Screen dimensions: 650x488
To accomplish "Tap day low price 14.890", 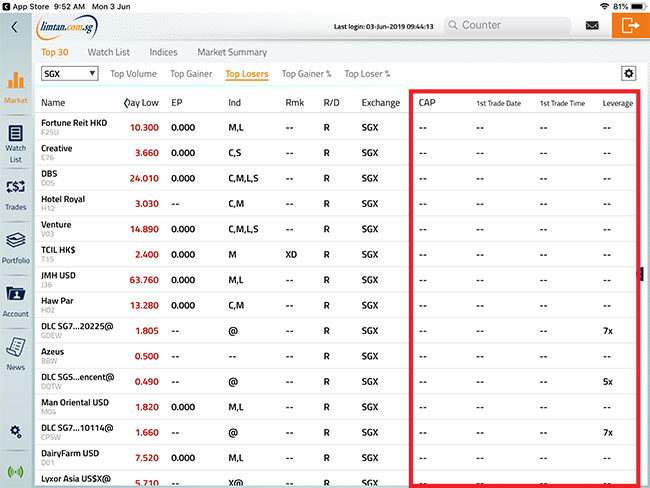I will 144,229.
